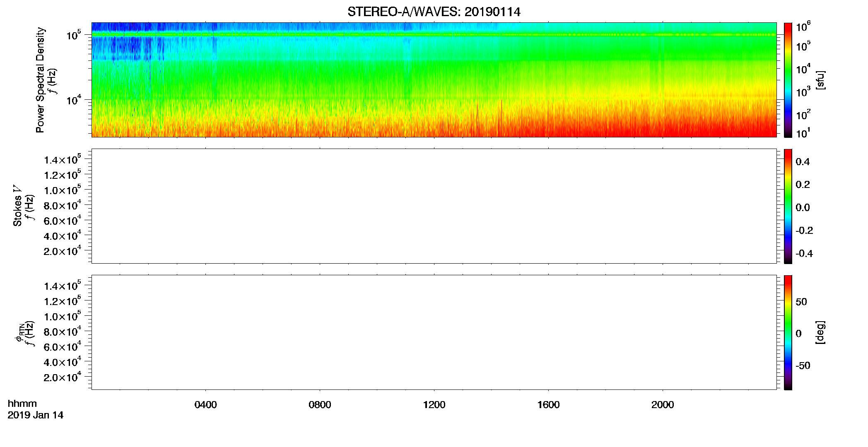Click the phi RTN degrees colorbar
Image resolution: width=868 pixels, height=447 pixels.
(788, 332)
